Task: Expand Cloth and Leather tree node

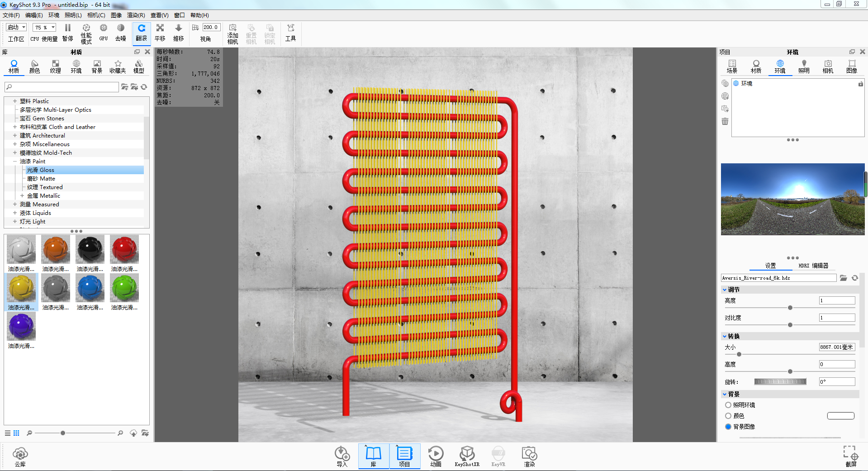Action: click(x=15, y=127)
